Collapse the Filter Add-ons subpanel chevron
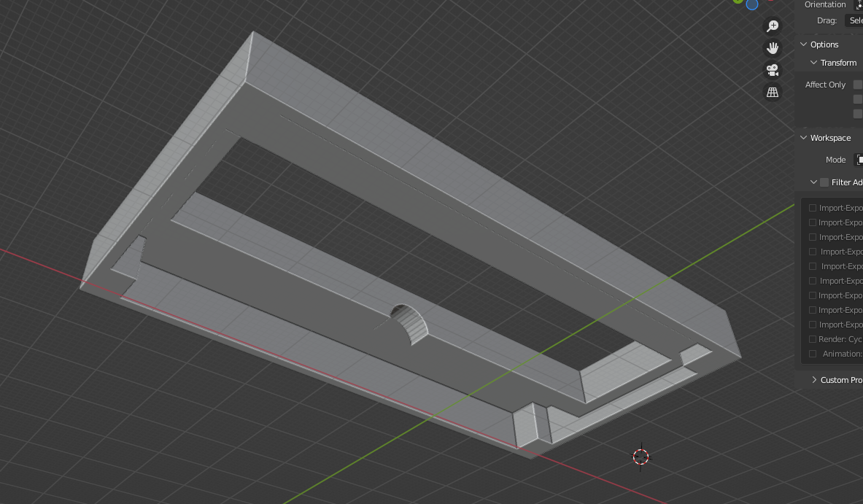 tap(813, 182)
